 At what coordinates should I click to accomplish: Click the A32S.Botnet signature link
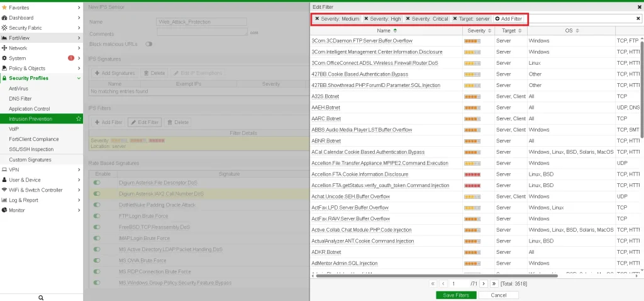(x=325, y=96)
